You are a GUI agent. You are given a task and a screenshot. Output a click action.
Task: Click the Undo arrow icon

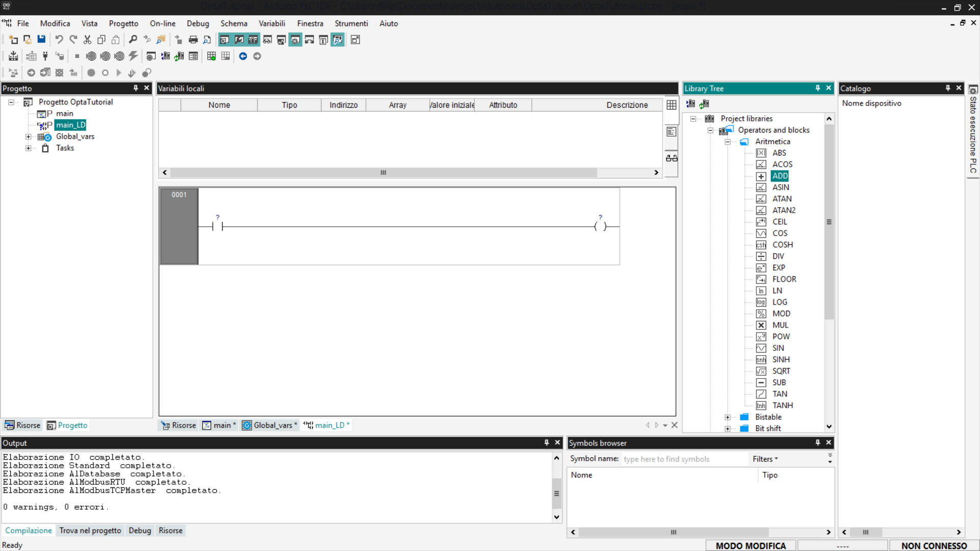59,40
